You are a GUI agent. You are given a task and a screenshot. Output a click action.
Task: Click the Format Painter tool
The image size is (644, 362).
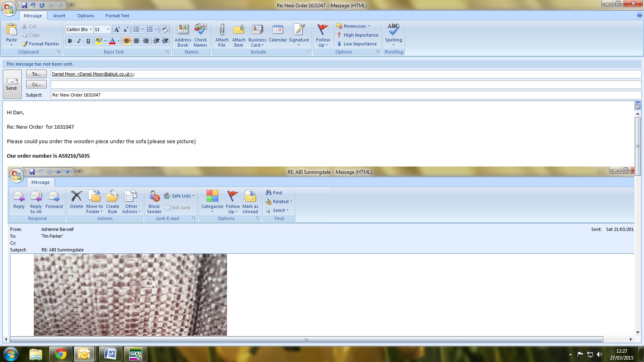41,44
